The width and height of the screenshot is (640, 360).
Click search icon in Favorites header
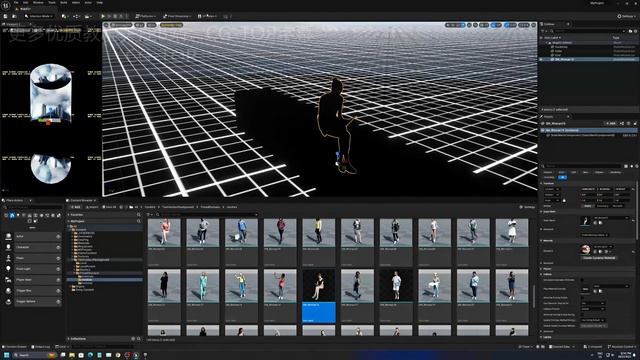pos(139,215)
